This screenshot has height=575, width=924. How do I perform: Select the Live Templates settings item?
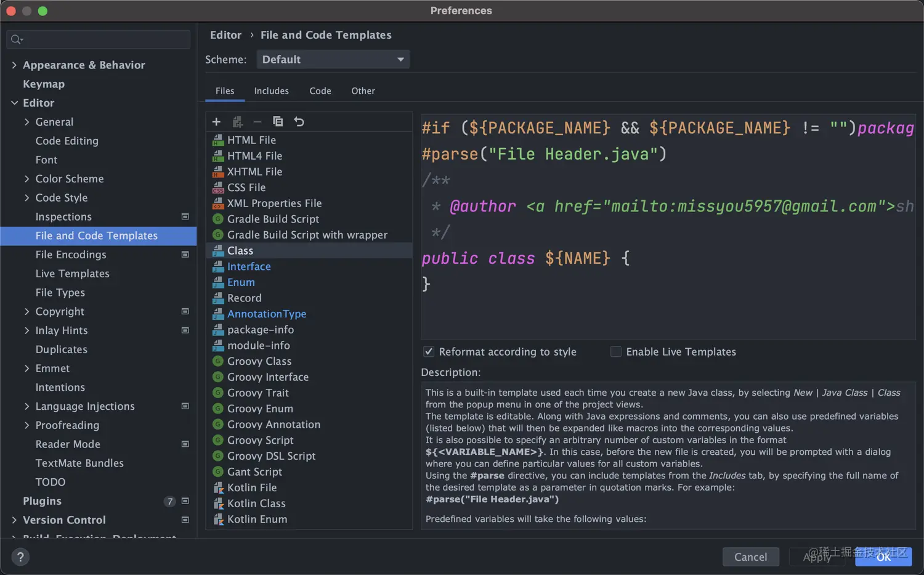coord(72,274)
